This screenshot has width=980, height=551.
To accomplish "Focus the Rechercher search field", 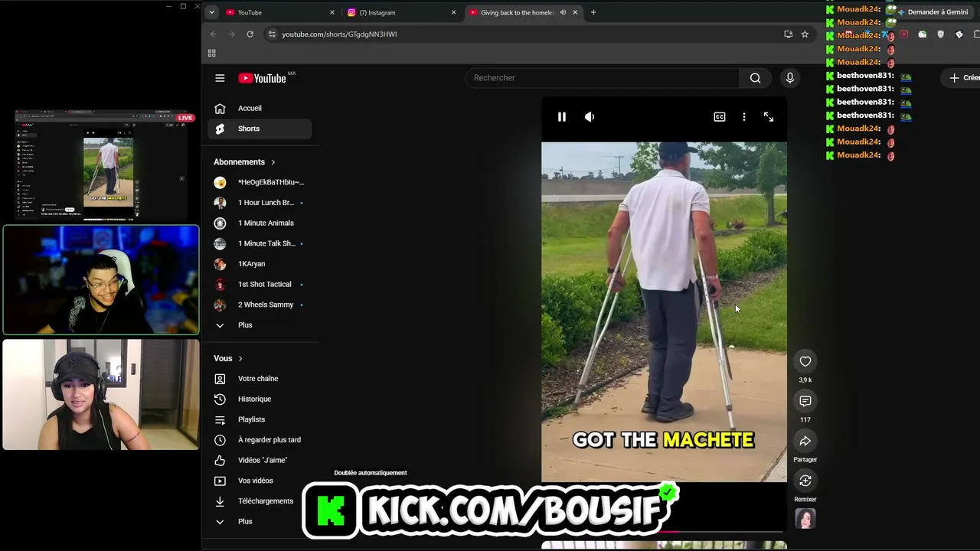I will (x=603, y=78).
